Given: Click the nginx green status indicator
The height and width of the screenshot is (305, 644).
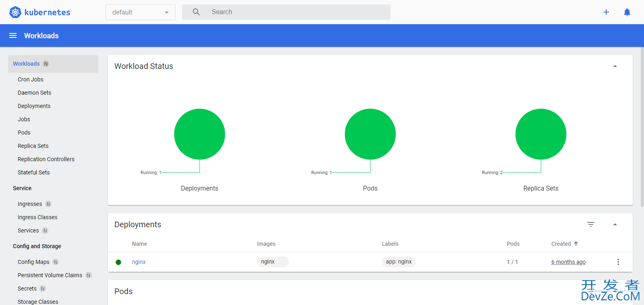Looking at the screenshot, I should coord(118,262).
